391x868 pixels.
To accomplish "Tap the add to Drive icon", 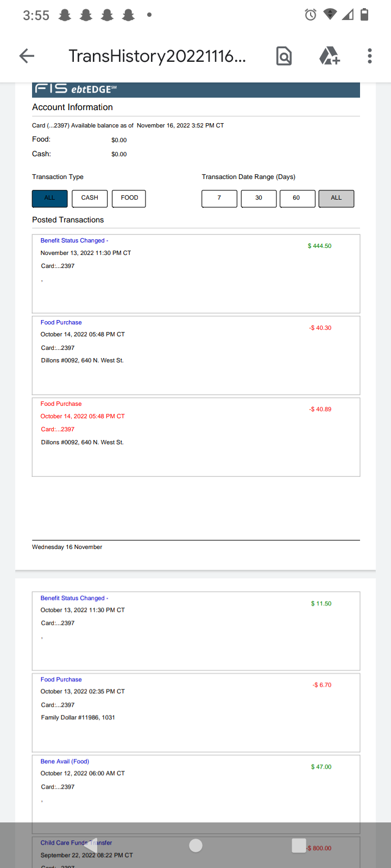I will click(329, 55).
